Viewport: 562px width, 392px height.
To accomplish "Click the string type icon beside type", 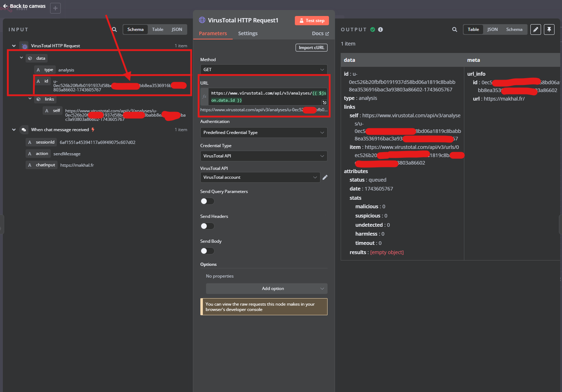I will (x=38, y=70).
